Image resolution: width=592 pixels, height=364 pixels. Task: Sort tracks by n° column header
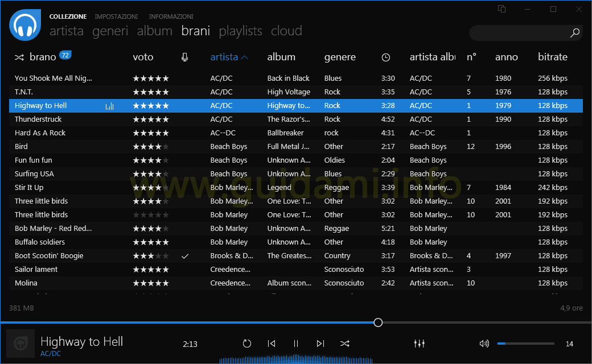(x=471, y=57)
